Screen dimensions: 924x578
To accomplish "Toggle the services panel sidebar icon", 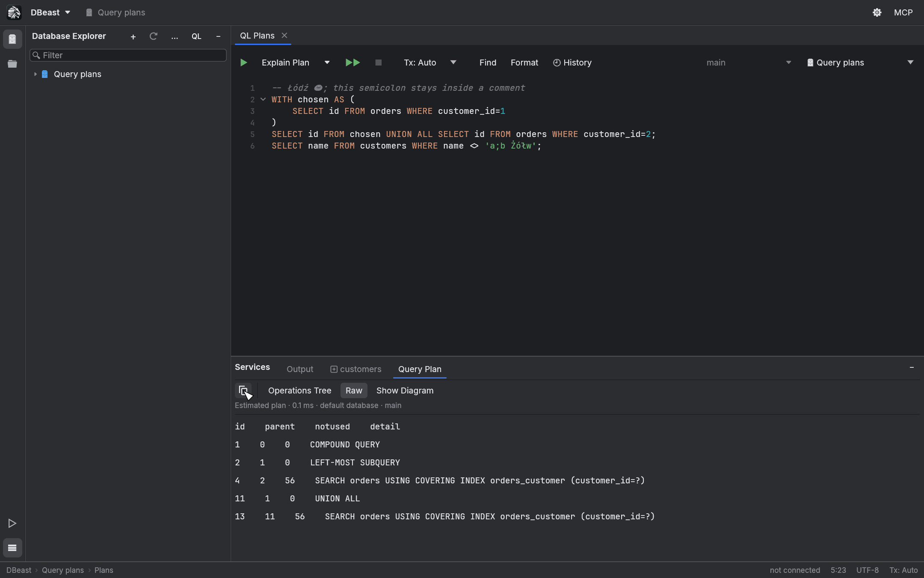I will click(x=12, y=548).
